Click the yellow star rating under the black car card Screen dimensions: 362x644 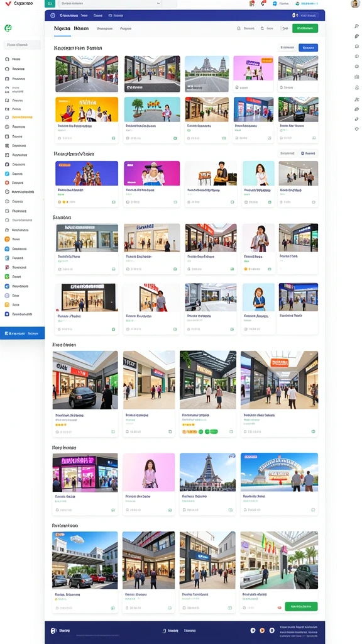61,425
